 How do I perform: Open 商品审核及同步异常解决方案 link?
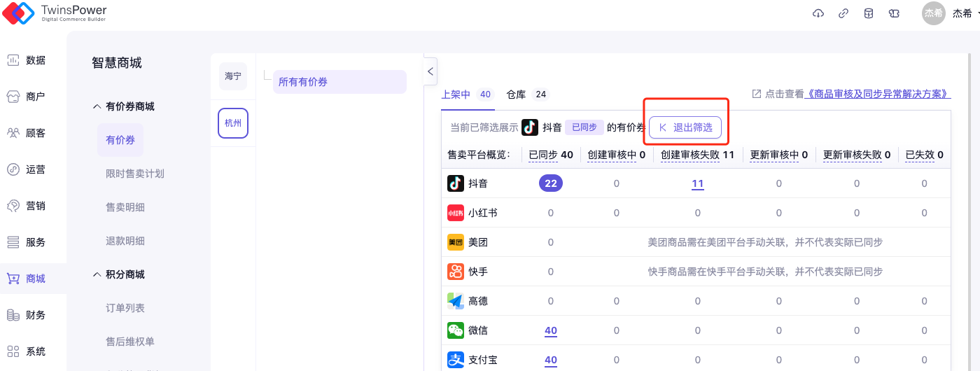pyautogui.click(x=878, y=94)
